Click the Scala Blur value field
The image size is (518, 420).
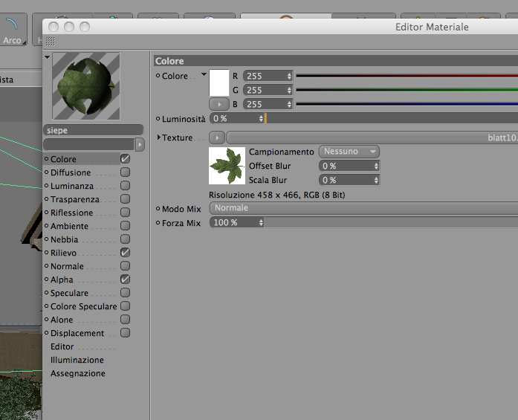point(346,180)
